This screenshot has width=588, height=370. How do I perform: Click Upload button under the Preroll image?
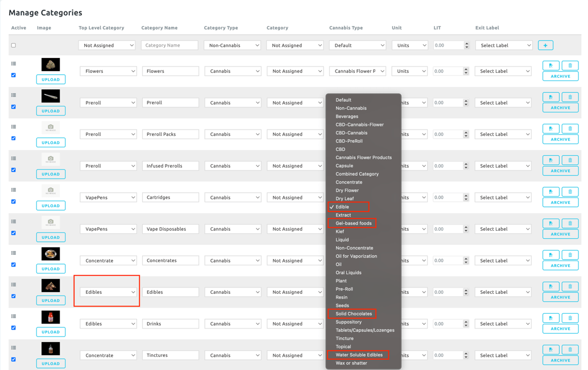pyautogui.click(x=51, y=111)
